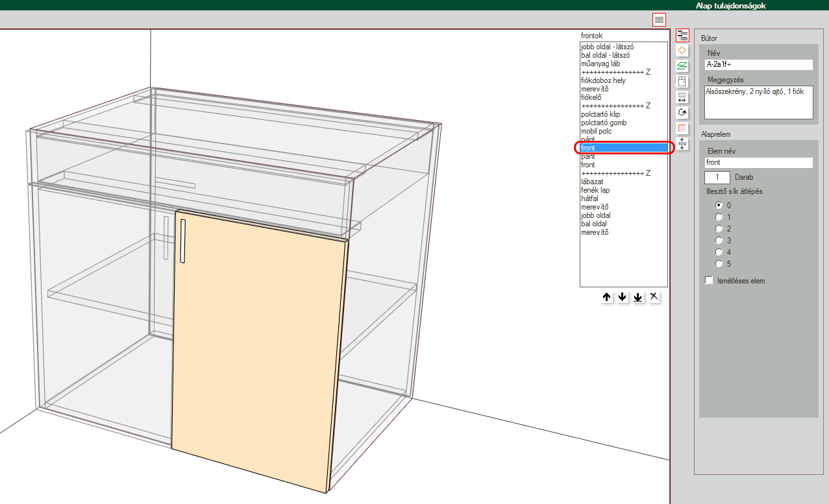Click the Darab quantity field
The width and height of the screenshot is (829, 504).
[717, 177]
